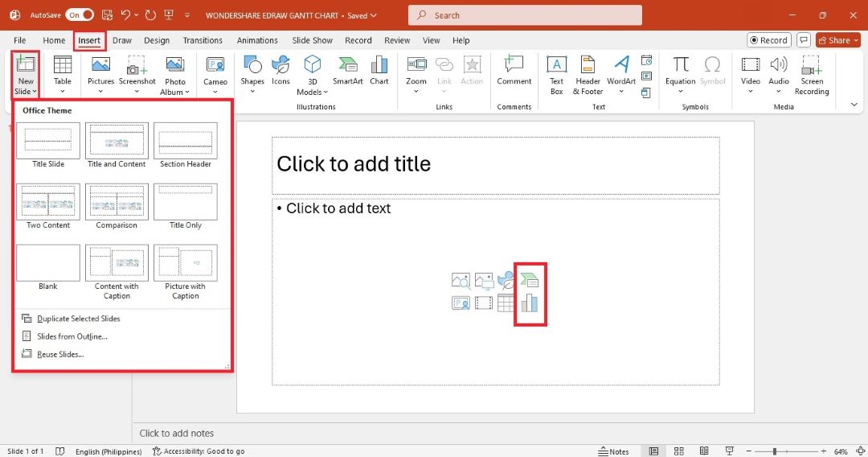Click the Search box
Screen dimensions: 868x457
525,15
